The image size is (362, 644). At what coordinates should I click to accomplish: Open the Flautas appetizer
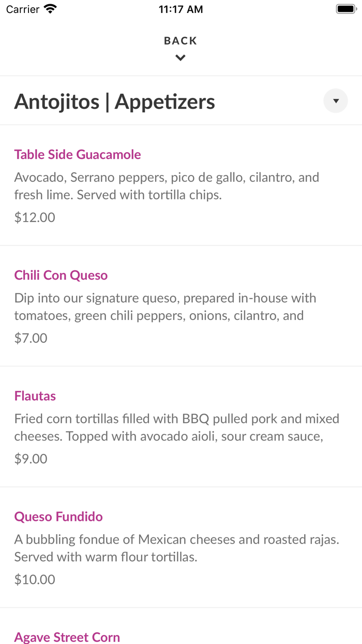tap(35, 396)
